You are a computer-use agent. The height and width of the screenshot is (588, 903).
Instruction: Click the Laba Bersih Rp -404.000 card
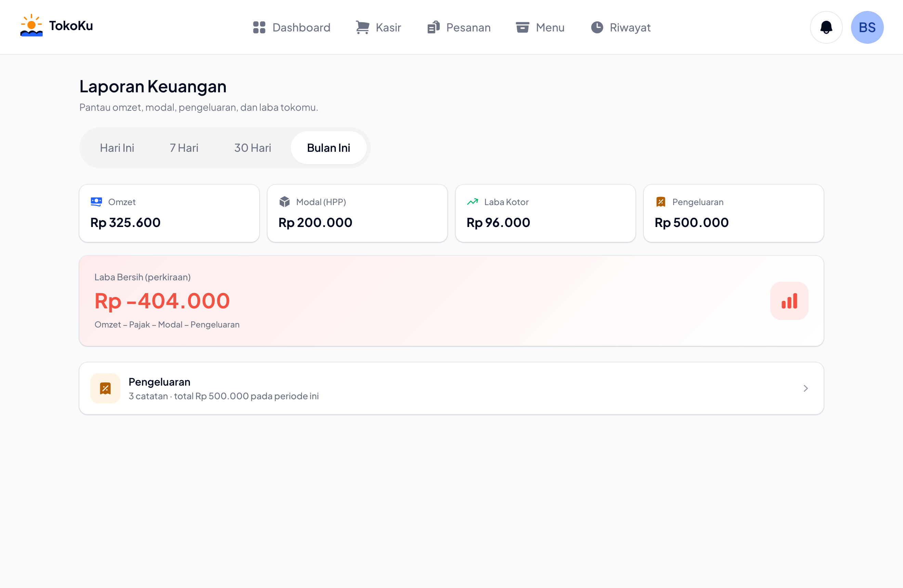pyautogui.click(x=451, y=300)
